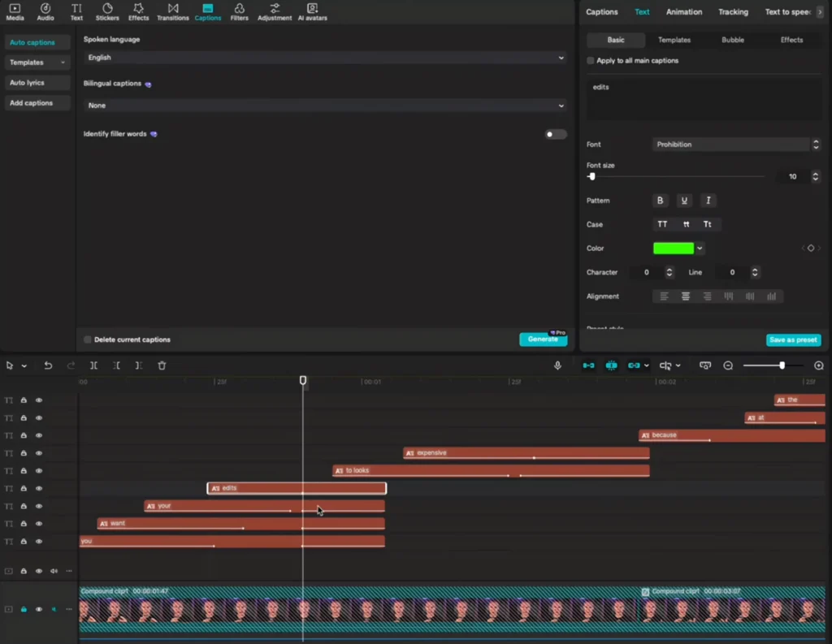Click the zoom out timeline icon
The image size is (832, 644).
pos(728,365)
